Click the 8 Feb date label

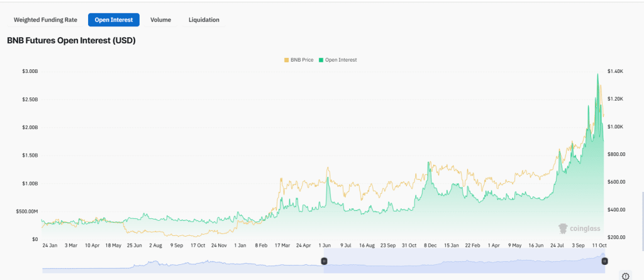click(x=261, y=245)
